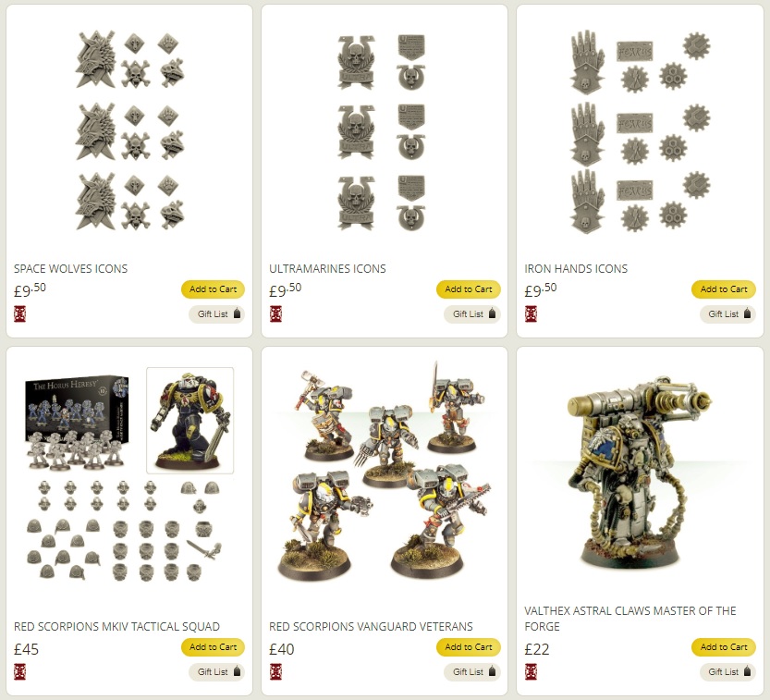Add Red Scorpions Vanguard Veterans to cart

tap(468, 647)
